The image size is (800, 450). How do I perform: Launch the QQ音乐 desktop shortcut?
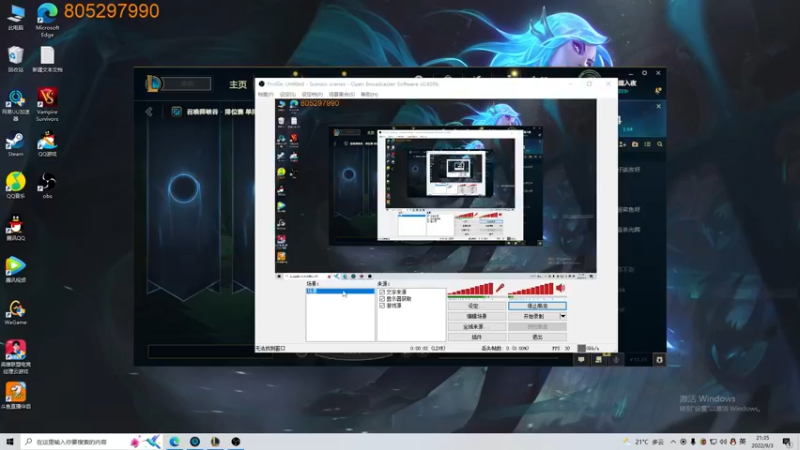15,185
